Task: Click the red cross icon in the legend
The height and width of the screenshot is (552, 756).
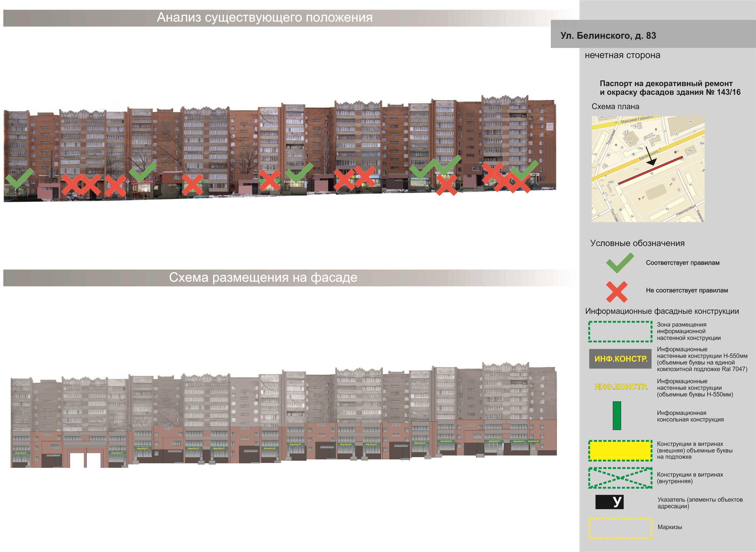Action: (x=617, y=292)
